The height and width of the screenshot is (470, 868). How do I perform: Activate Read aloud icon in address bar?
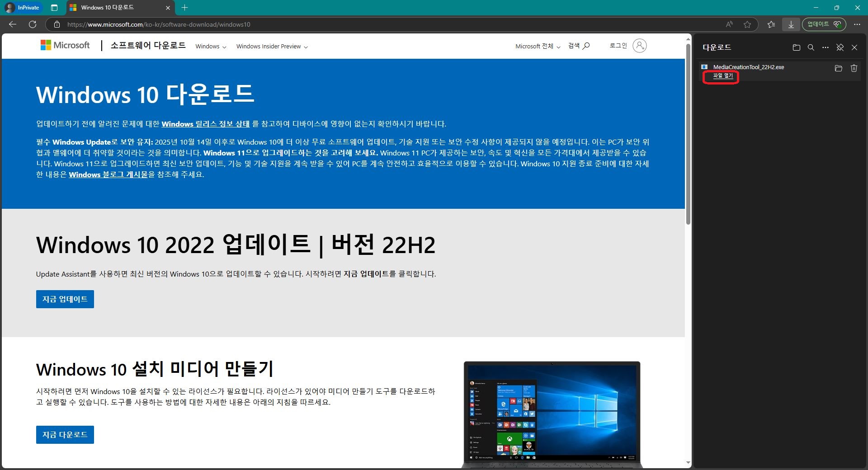point(729,24)
